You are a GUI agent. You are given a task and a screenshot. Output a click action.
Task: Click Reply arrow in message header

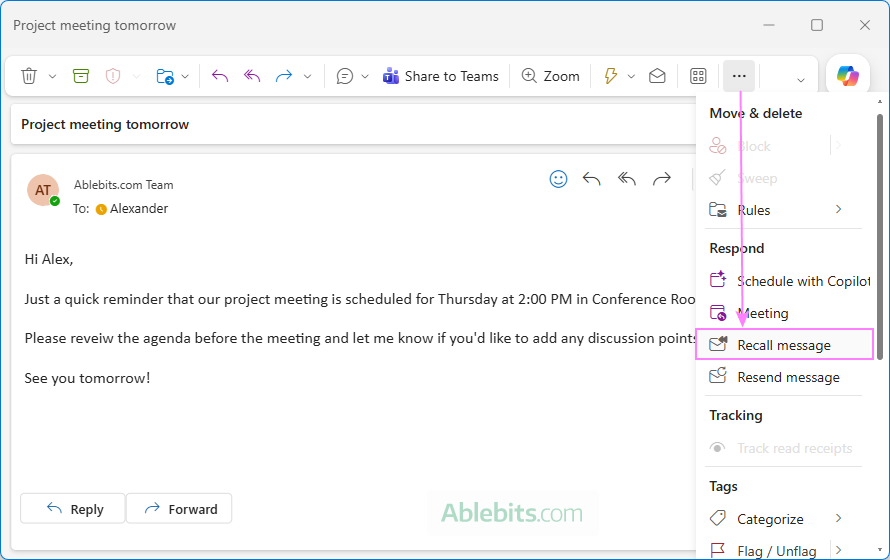(591, 179)
